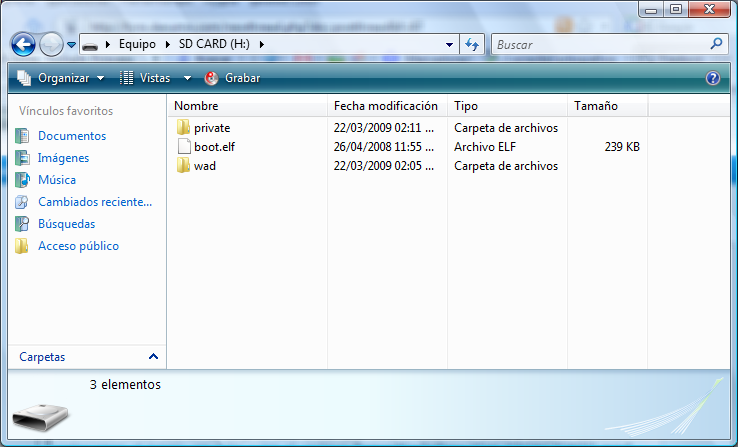Expand the Vistas arrow dropdown
Screen dimensions: 738x447
tap(187, 78)
